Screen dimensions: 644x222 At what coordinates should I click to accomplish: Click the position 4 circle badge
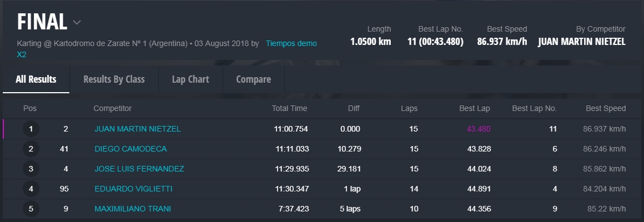[x=31, y=189]
